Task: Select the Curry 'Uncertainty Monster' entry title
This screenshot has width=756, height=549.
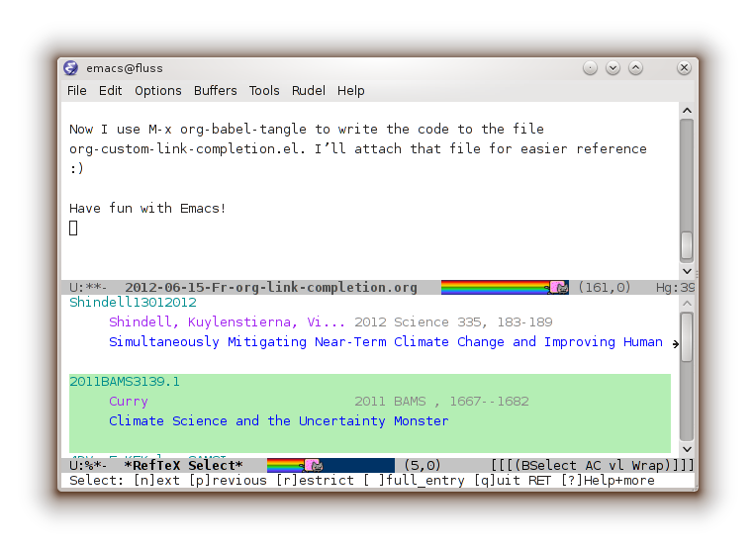Action: point(278,421)
